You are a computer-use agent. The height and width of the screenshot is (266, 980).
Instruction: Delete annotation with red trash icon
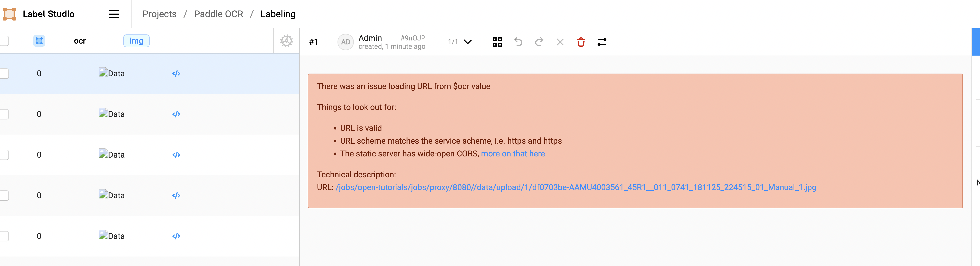580,42
